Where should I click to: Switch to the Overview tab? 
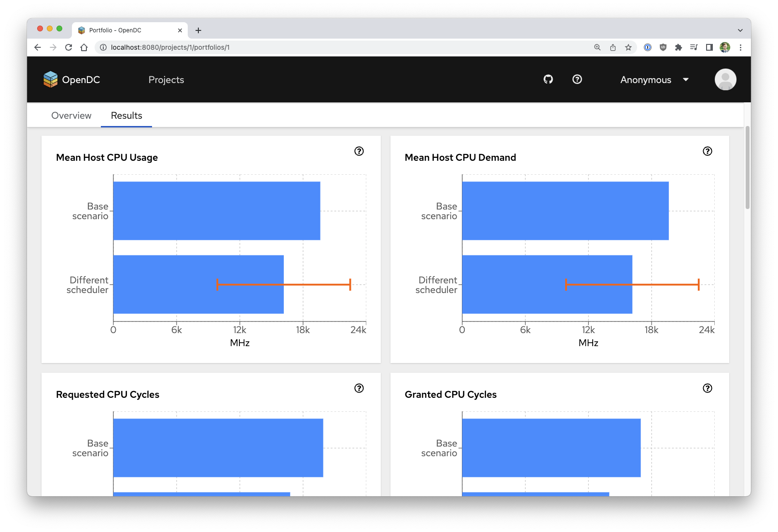[71, 115]
